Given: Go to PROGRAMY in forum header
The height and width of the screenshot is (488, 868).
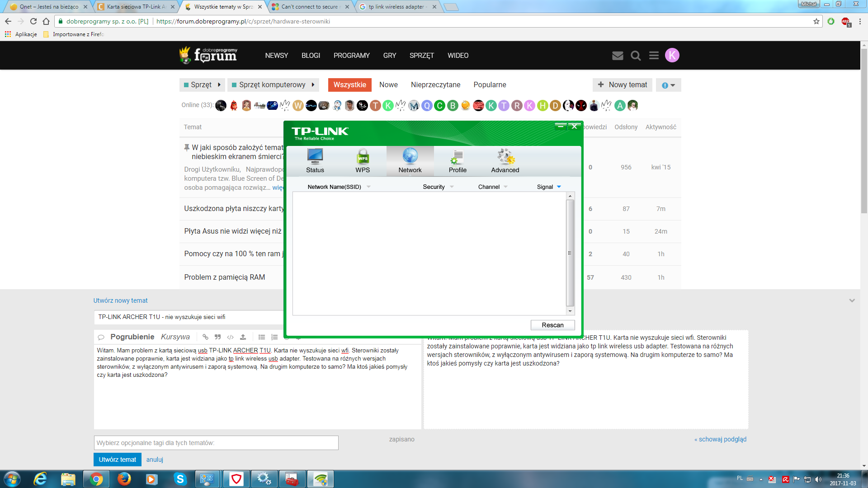Looking at the screenshot, I should click(x=351, y=56).
